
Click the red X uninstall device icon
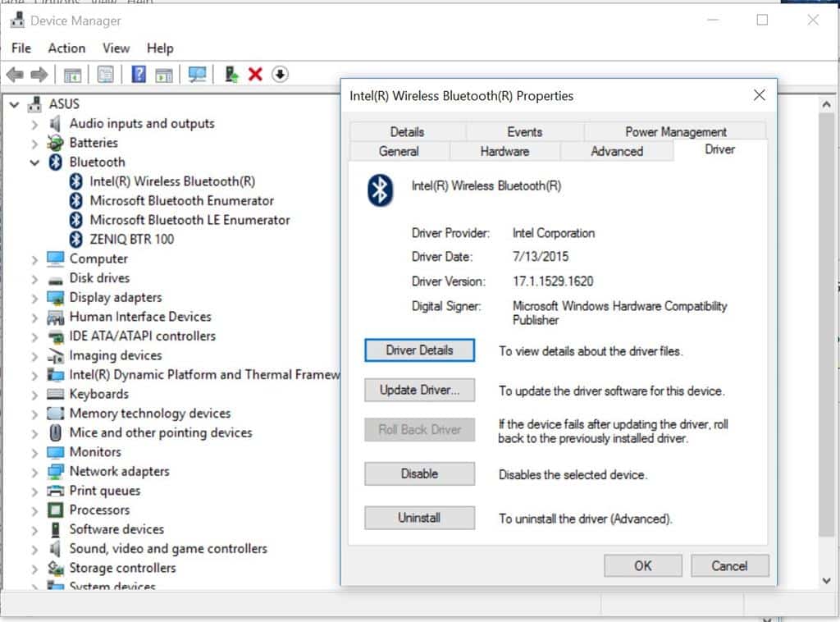click(255, 75)
